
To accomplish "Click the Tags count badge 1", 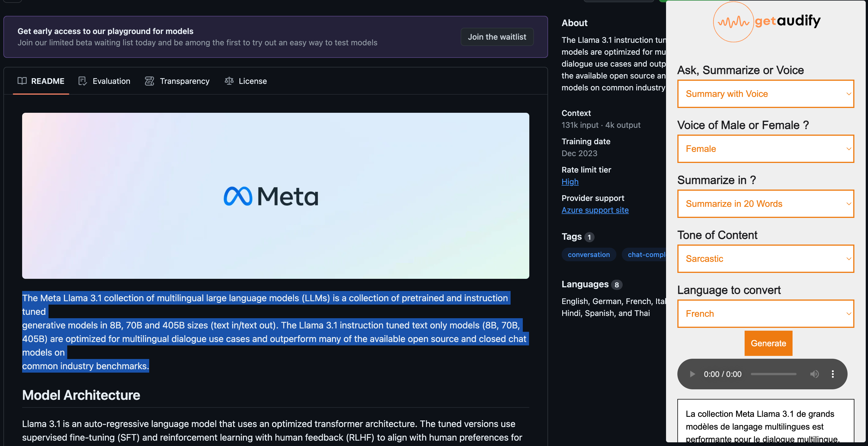I will [589, 237].
